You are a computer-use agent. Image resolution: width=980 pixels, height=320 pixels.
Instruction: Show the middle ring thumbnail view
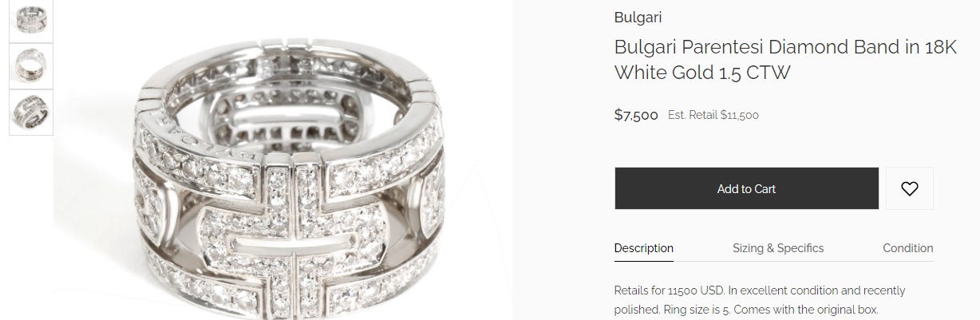click(31, 65)
